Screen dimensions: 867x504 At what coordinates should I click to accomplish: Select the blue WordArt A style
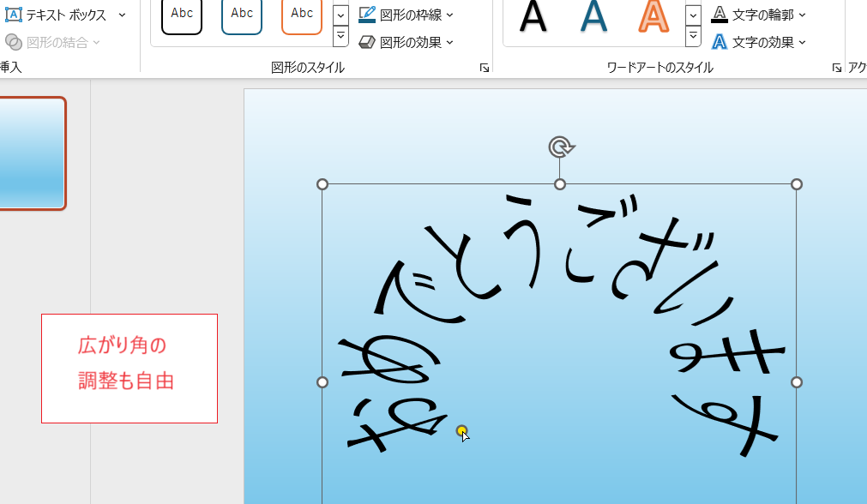593,16
